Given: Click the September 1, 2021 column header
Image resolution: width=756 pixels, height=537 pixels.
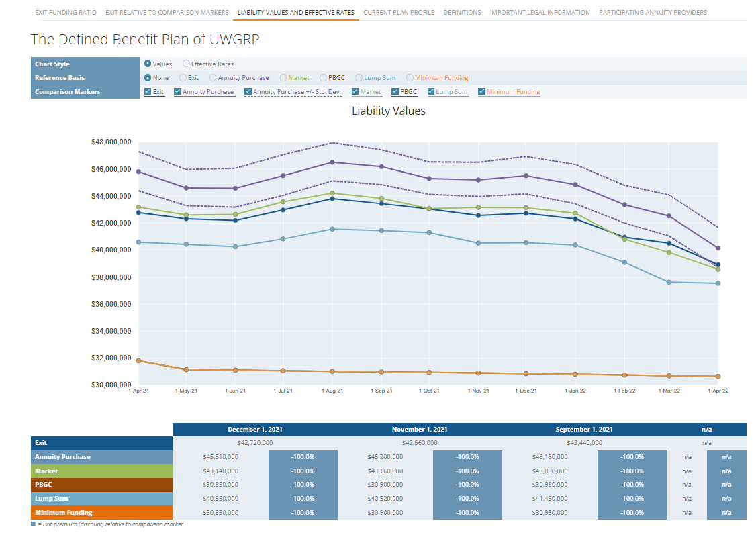Looking at the screenshot, I should (x=583, y=429).
